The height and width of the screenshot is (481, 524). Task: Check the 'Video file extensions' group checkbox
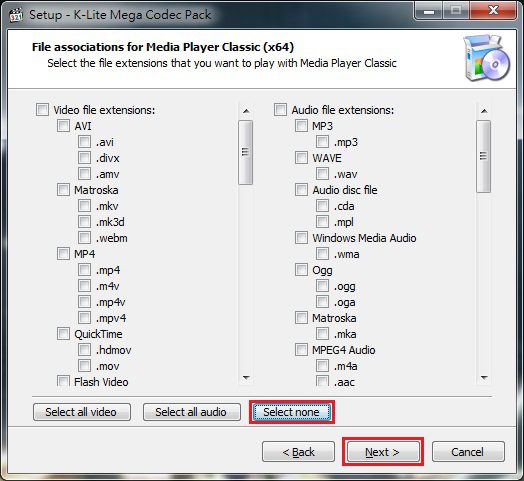pos(42,110)
